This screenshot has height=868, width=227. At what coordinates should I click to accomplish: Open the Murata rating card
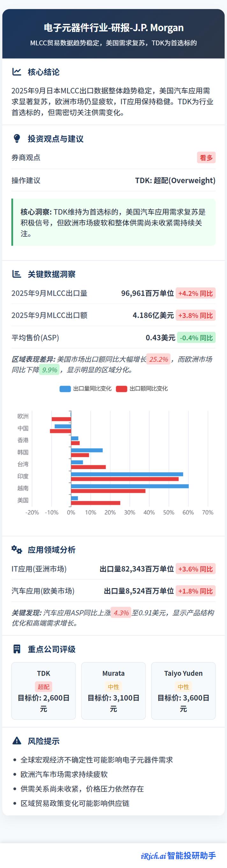[113, 691]
